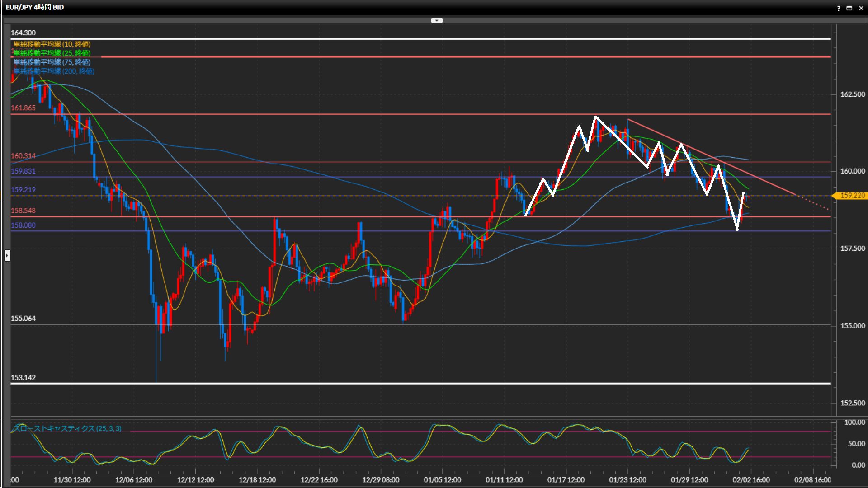Click the 159.831 purple line label
Image resolution: width=868 pixels, height=488 pixels.
pos(23,171)
